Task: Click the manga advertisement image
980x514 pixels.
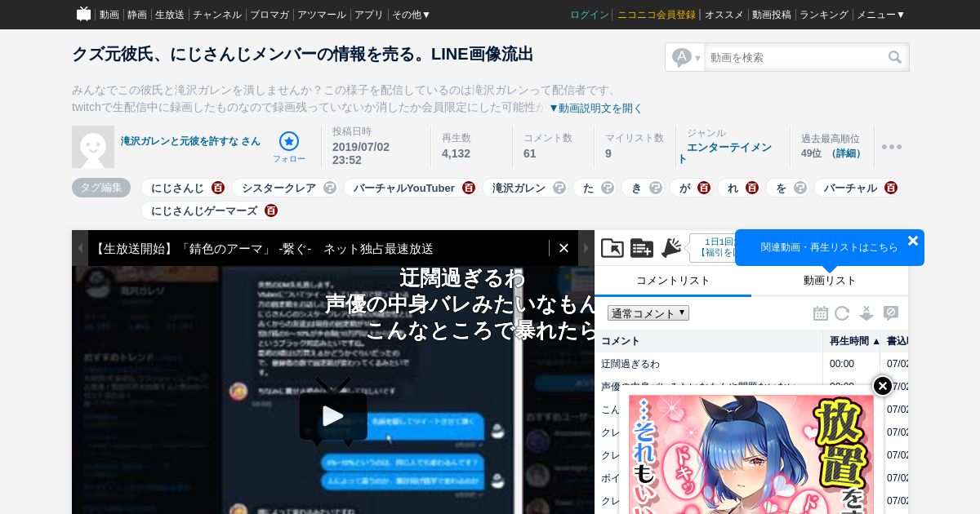Action: [x=751, y=455]
